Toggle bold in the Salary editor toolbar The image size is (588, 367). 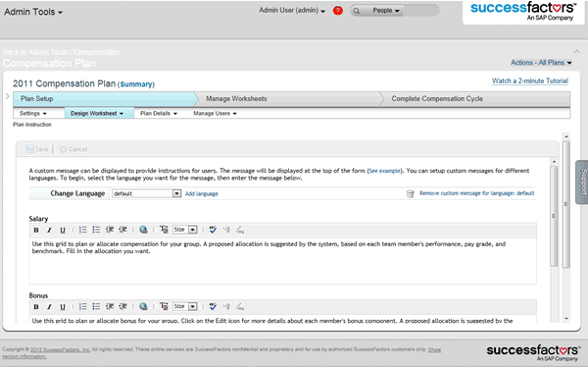click(x=36, y=230)
